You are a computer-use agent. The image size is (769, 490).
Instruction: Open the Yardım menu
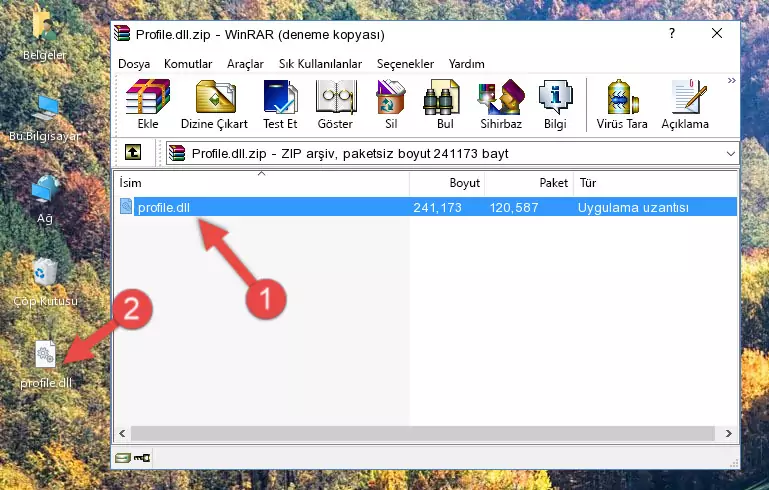click(x=466, y=64)
